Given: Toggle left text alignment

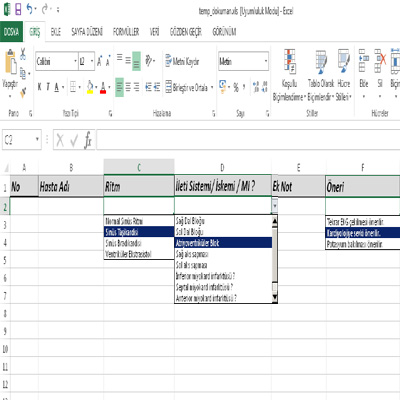Looking at the screenshot, I should [x=119, y=87].
